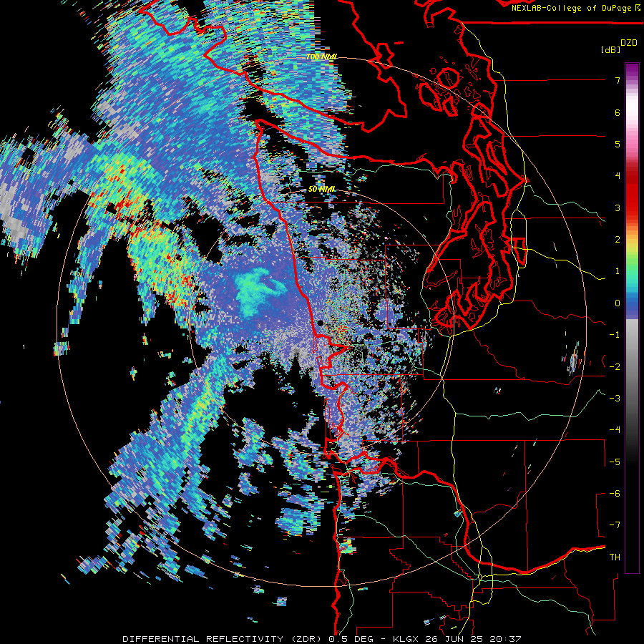Click the 5 value on the color scale
The height and width of the screenshot is (644, 644).
(x=618, y=144)
